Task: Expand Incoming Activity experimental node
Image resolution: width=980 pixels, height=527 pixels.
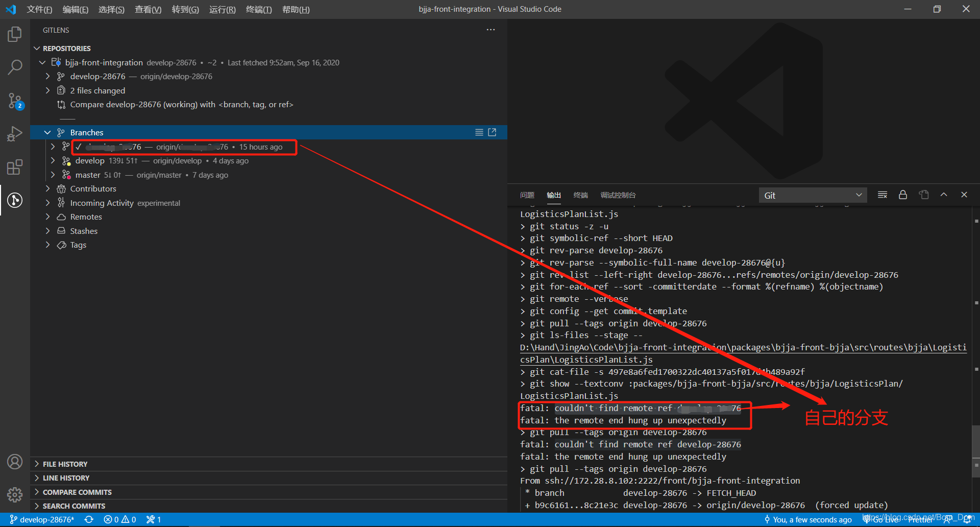Action: tap(47, 203)
